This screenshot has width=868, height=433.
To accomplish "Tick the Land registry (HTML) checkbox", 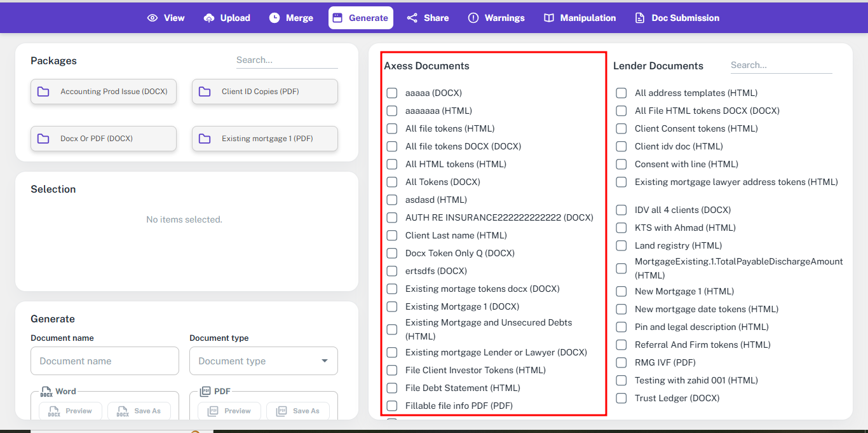I will coord(621,245).
